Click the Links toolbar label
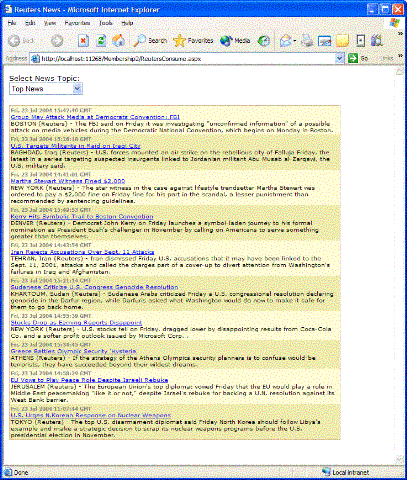Screen dimensions: 407x480 (387, 58)
